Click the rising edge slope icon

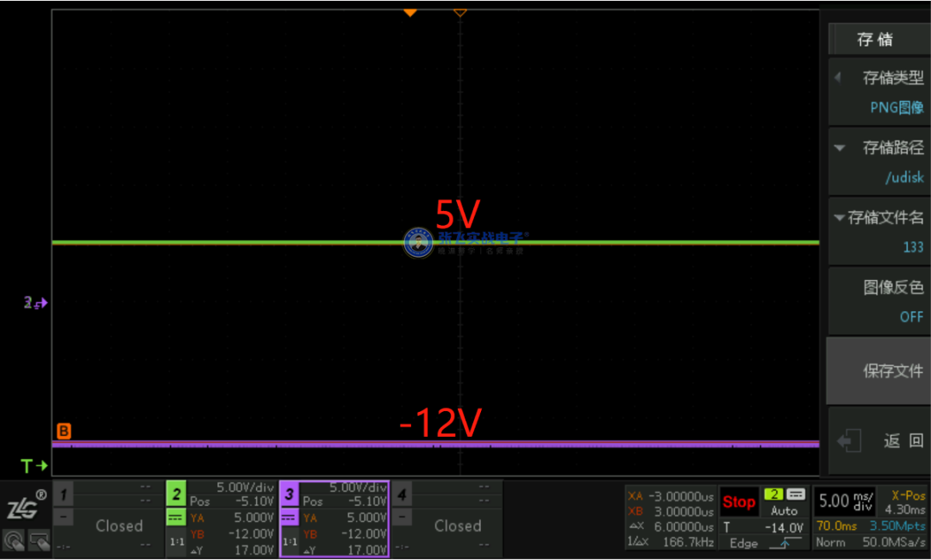coord(784,543)
